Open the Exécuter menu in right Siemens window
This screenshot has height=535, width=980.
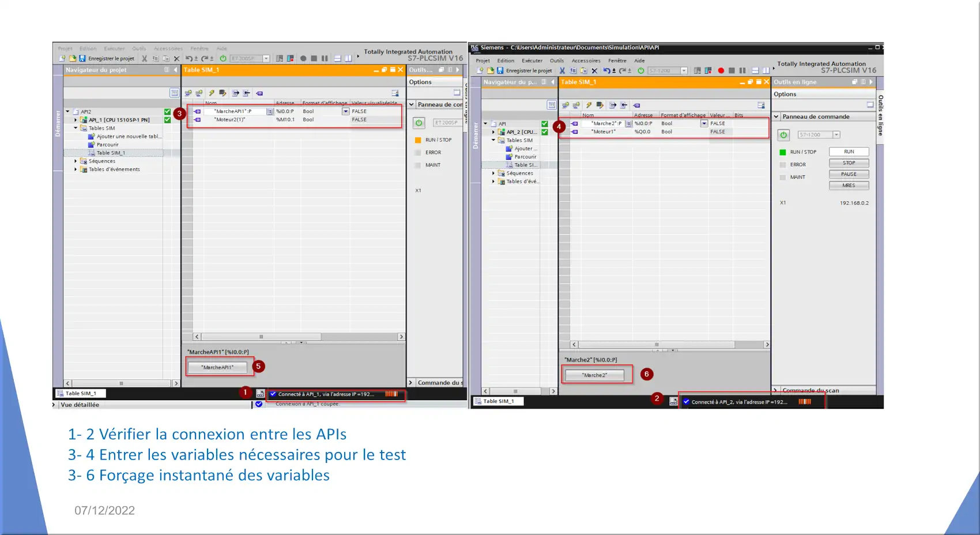pyautogui.click(x=532, y=61)
